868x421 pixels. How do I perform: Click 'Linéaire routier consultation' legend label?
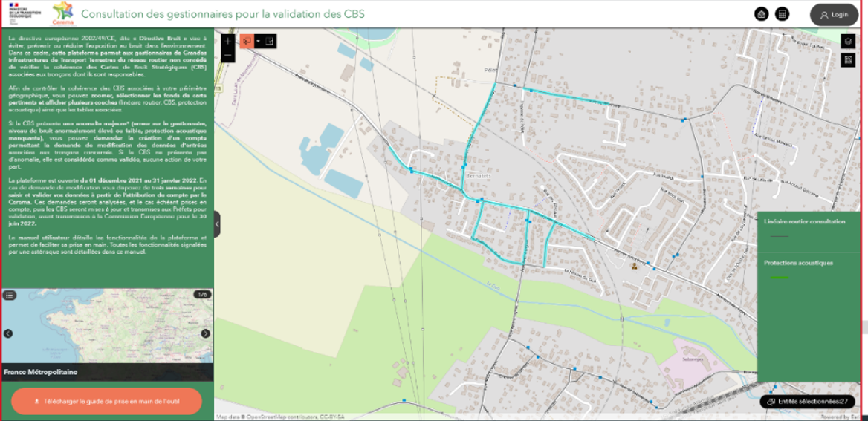[x=804, y=222]
